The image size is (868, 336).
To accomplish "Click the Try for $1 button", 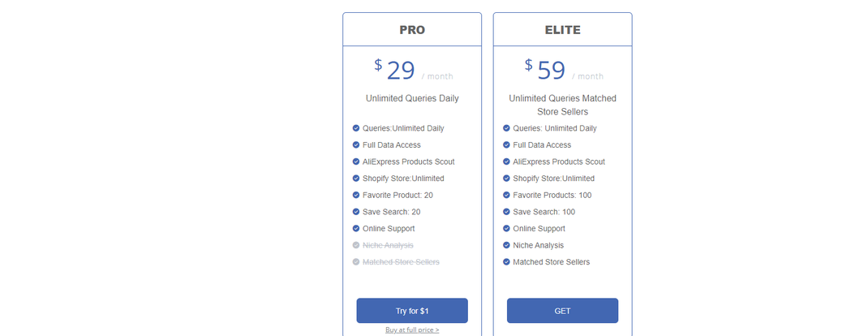I will click(412, 311).
